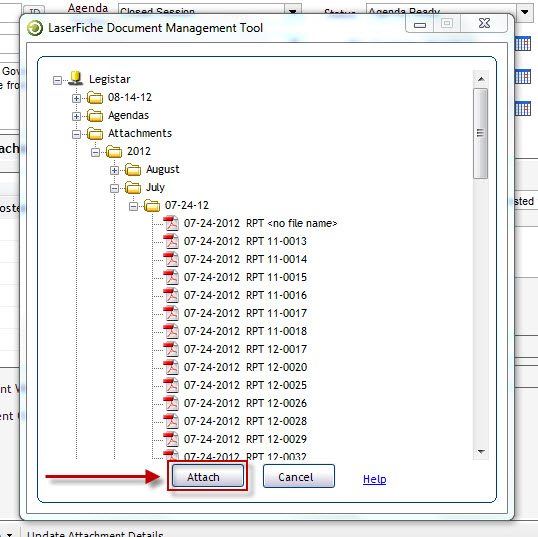Viewport: 538px width, 537px height.
Task: Select the Legistar server icon
Action: (75, 79)
